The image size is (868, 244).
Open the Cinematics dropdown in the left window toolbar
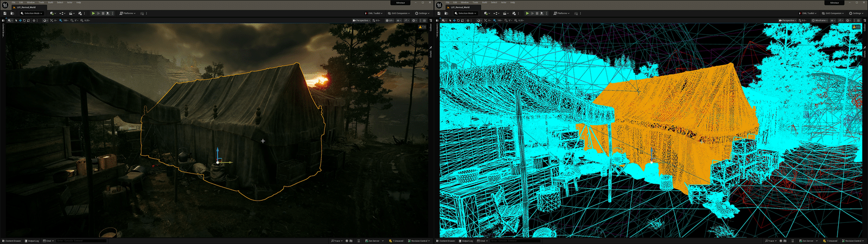[x=72, y=13]
